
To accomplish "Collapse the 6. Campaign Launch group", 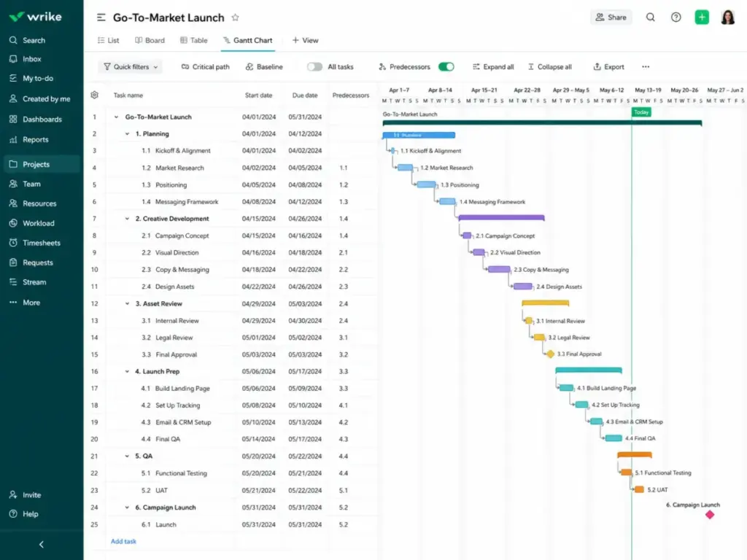I will click(127, 507).
